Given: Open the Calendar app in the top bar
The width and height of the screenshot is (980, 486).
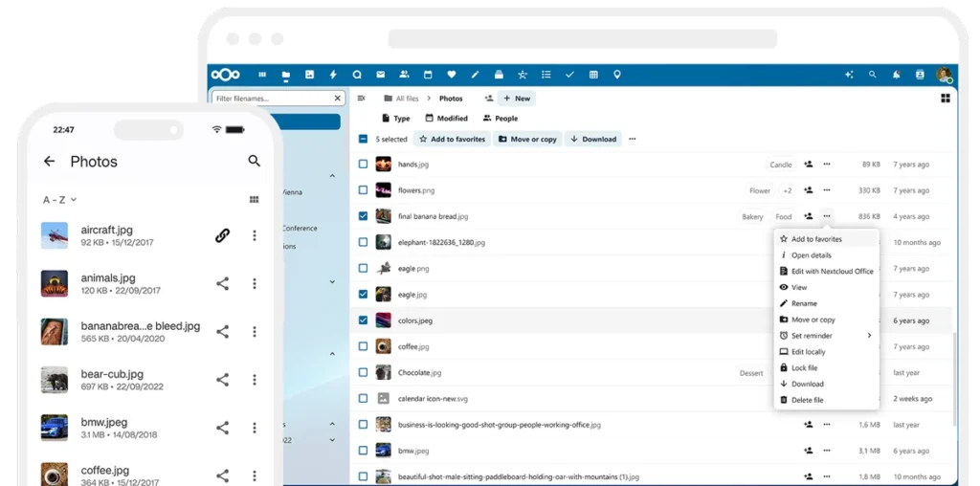Looking at the screenshot, I should pyautogui.click(x=428, y=75).
